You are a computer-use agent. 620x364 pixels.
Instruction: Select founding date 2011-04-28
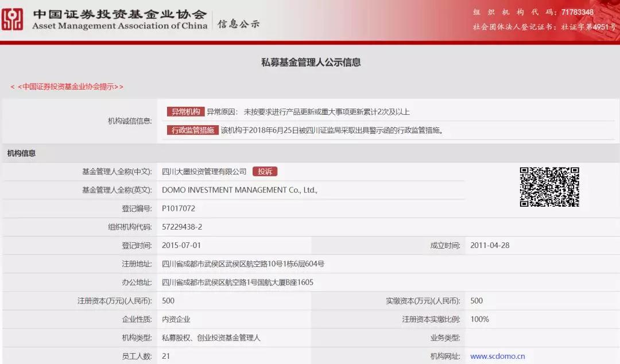(490, 245)
